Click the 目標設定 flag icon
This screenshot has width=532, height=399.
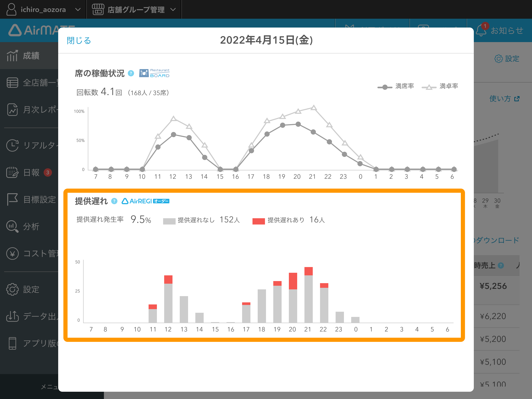(12, 199)
